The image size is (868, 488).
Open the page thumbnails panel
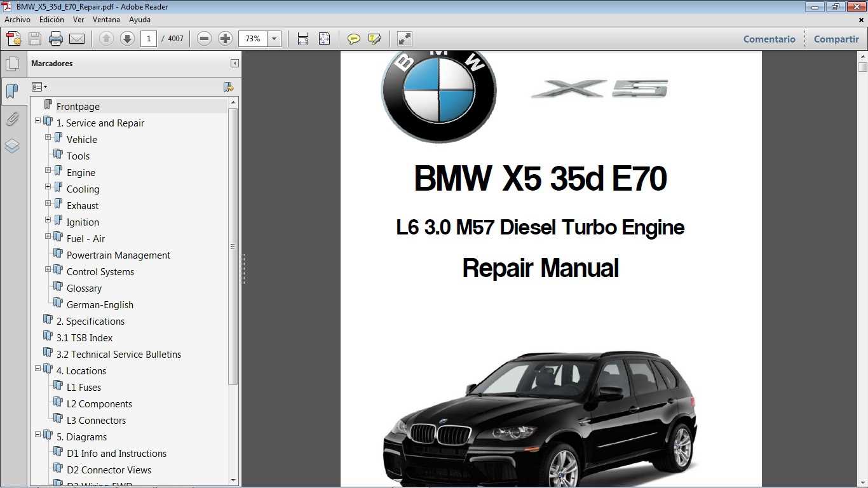[12, 64]
